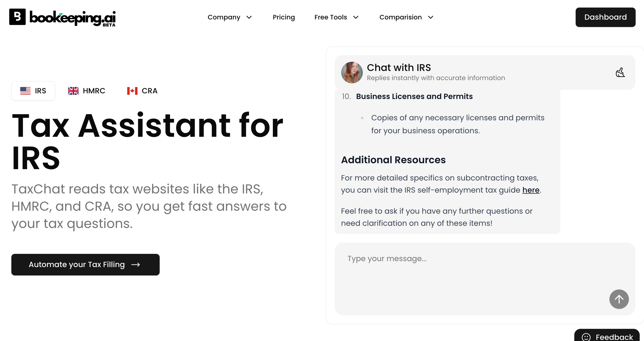Click the chat assistant avatar photo

pyautogui.click(x=352, y=73)
